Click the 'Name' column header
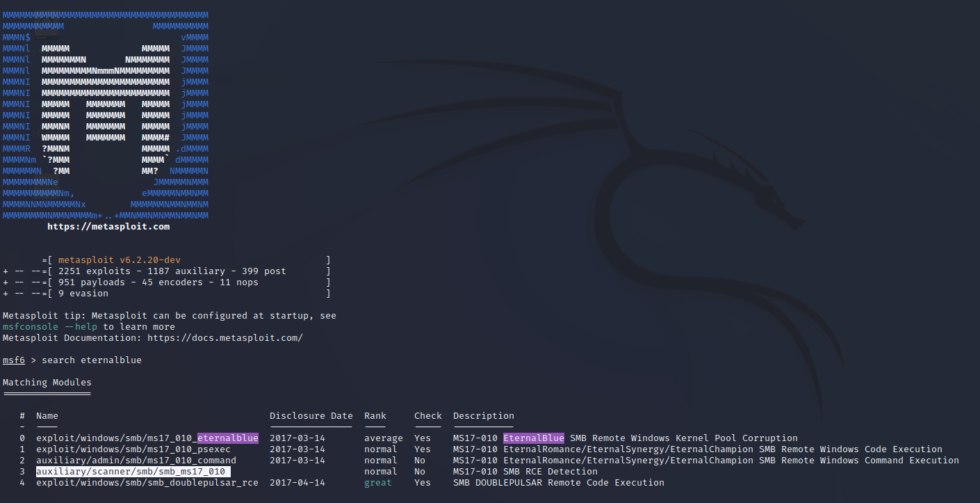 (47, 415)
